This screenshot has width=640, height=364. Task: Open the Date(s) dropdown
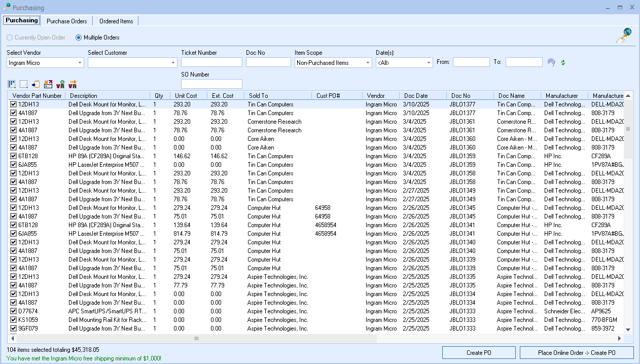point(429,63)
